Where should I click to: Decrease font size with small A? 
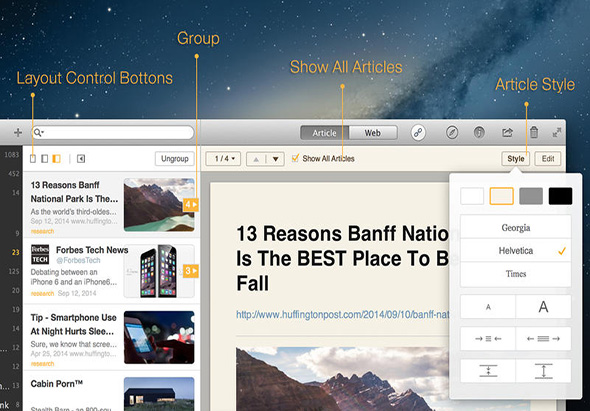(488, 307)
